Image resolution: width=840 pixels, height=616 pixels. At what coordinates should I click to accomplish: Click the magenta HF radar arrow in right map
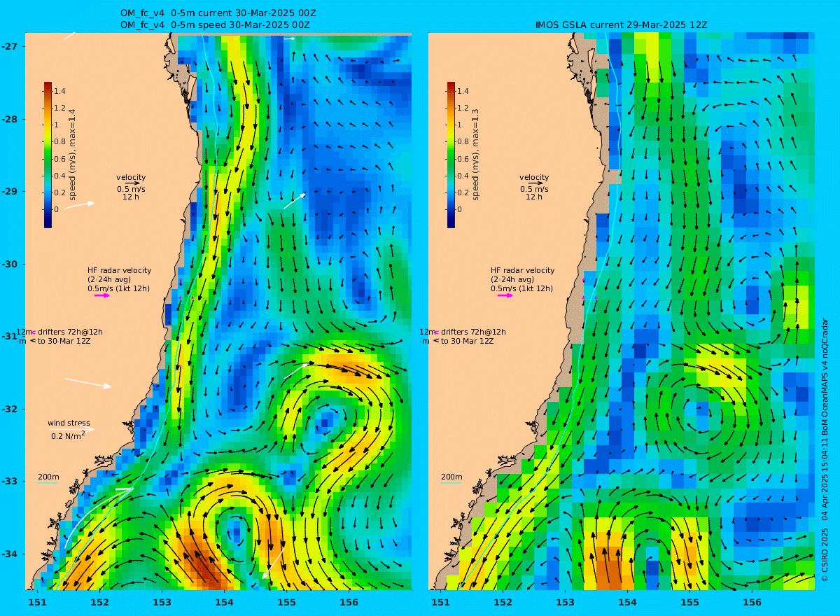pyautogui.click(x=505, y=295)
